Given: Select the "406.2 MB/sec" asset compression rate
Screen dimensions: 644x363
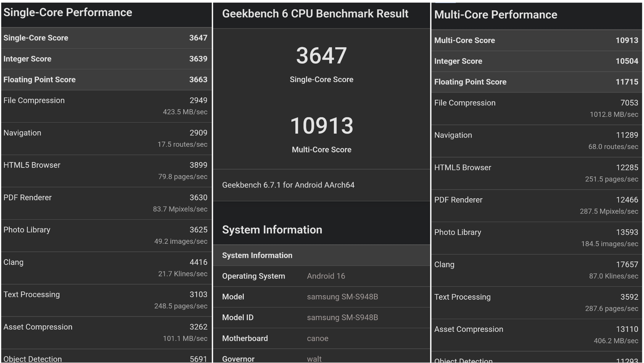Looking at the screenshot, I should pyautogui.click(x=616, y=341).
